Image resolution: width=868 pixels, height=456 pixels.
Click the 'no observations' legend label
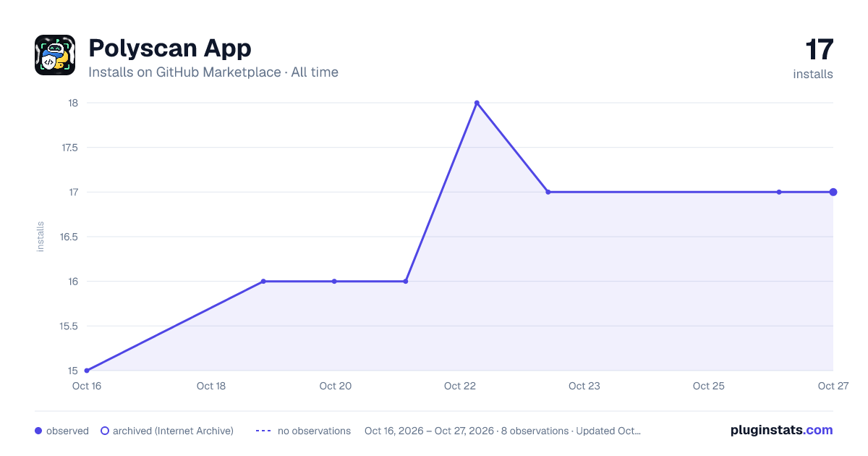coord(314,431)
